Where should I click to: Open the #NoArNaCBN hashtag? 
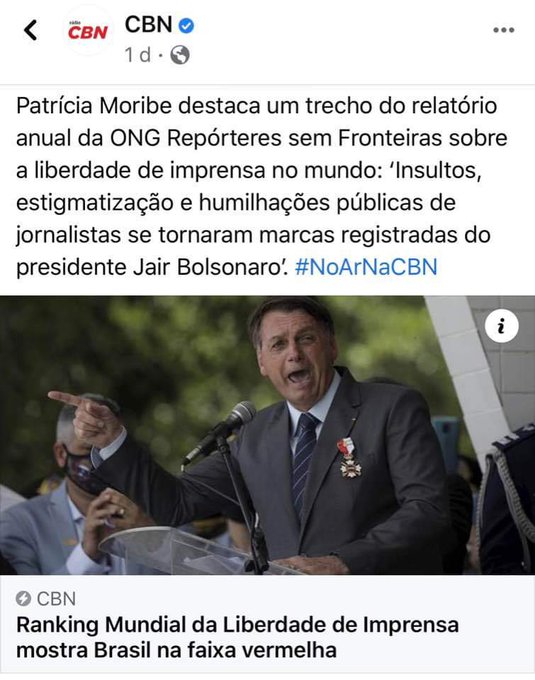[x=366, y=267]
